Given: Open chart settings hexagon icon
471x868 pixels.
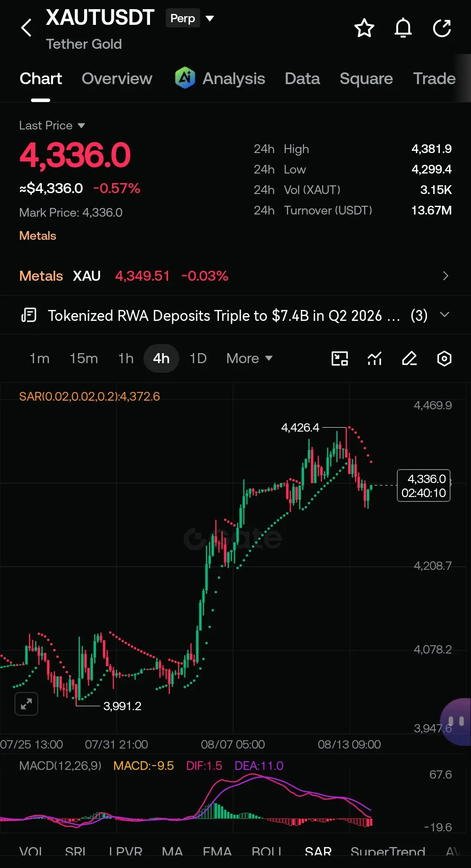Looking at the screenshot, I should click(x=444, y=358).
